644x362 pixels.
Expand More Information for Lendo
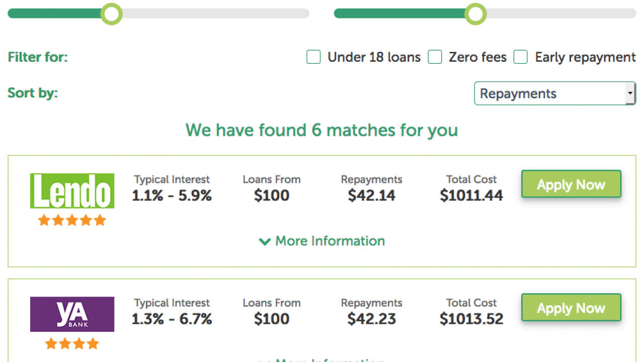point(322,241)
